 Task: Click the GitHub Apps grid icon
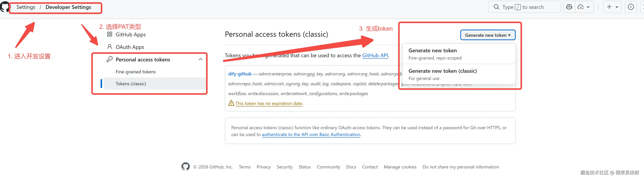point(109,34)
